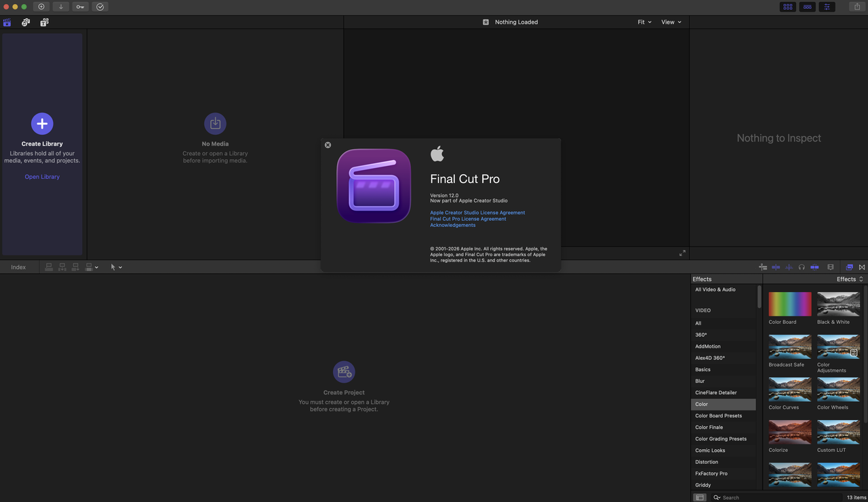Screen dimensions: 868x502
Task: Select the Black & White effect thumbnail
Action: pyautogui.click(x=838, y=304)
